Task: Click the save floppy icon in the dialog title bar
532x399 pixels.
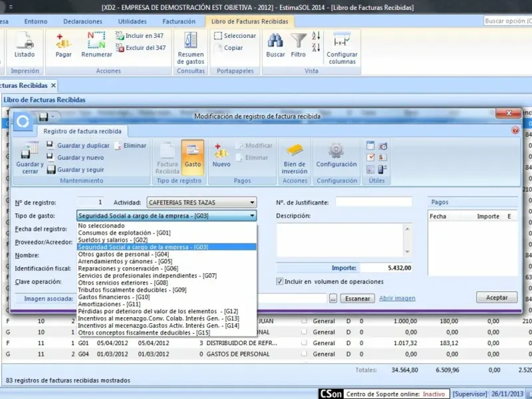Action: pyautogui.click(x=43, y=117)
